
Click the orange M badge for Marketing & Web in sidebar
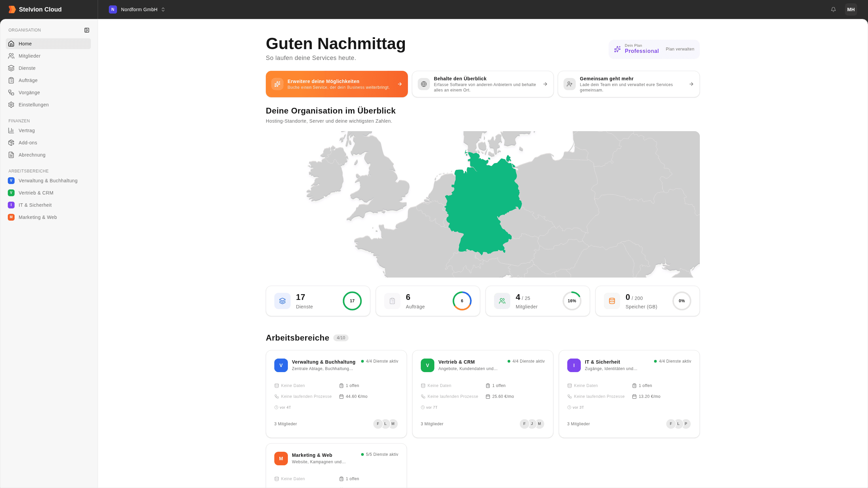(x=11, y=217)
